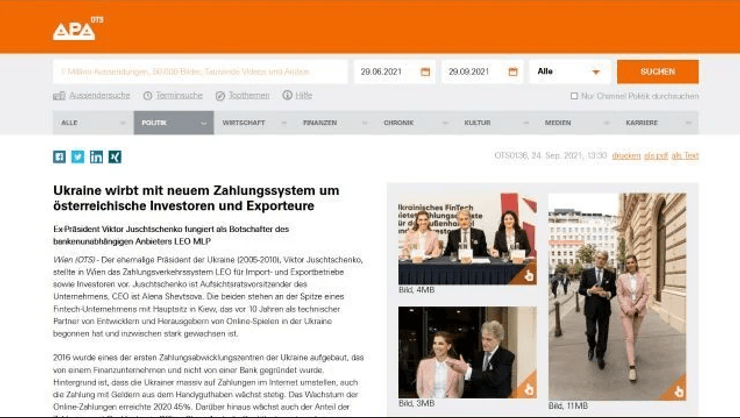The width and height of the screenshot is (740, 418).
Task: Focus the main search input field
Action: [200, 72]
